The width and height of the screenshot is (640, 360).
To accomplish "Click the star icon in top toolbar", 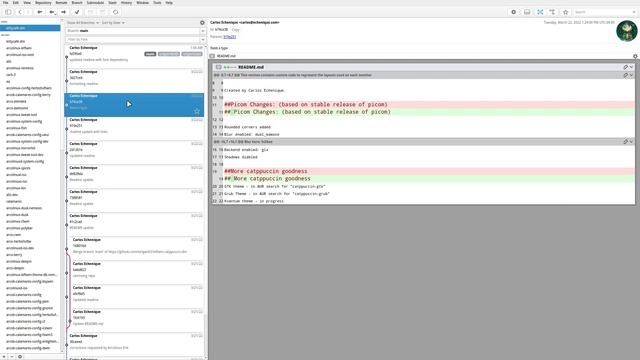I will coord(566,12).
